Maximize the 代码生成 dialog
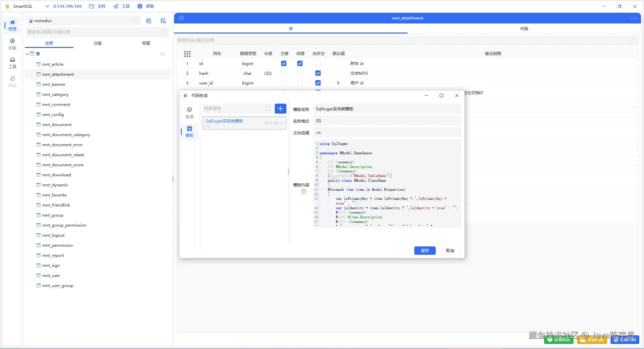 (x=441, y=96)
